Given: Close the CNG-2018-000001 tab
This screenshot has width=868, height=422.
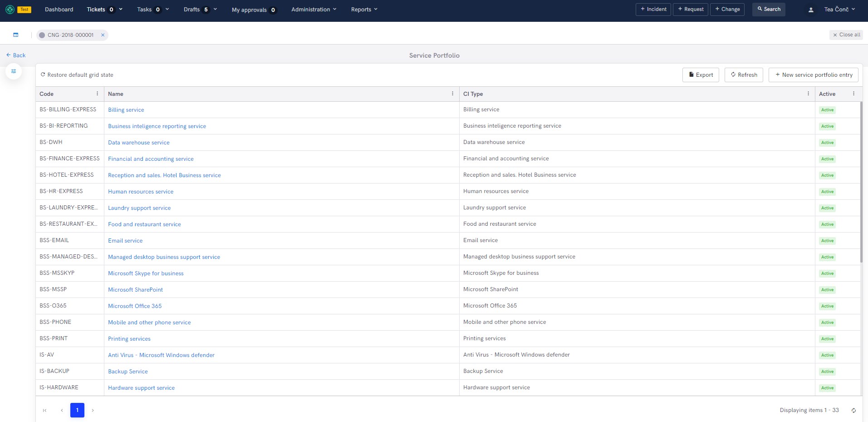Looking at the screenshot, I should point(103,35).
